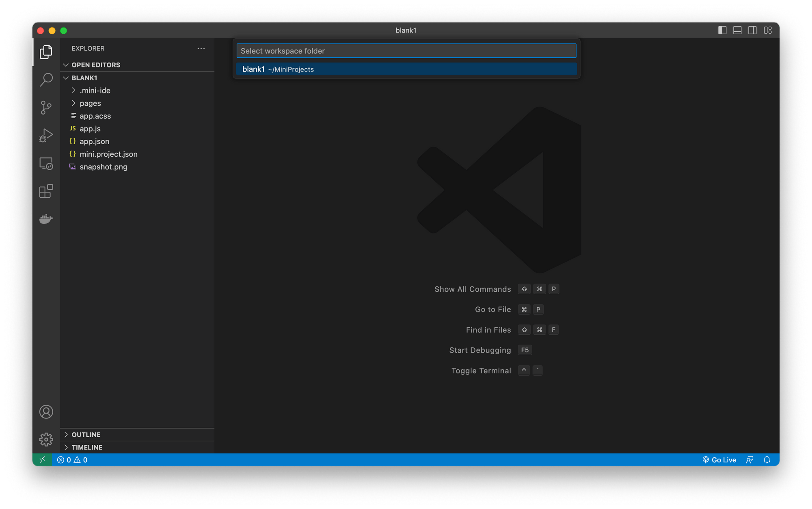Viewport: 812px width, 509px height.
Task: Click the blank1 window title
Action: [x=406, y=30]
